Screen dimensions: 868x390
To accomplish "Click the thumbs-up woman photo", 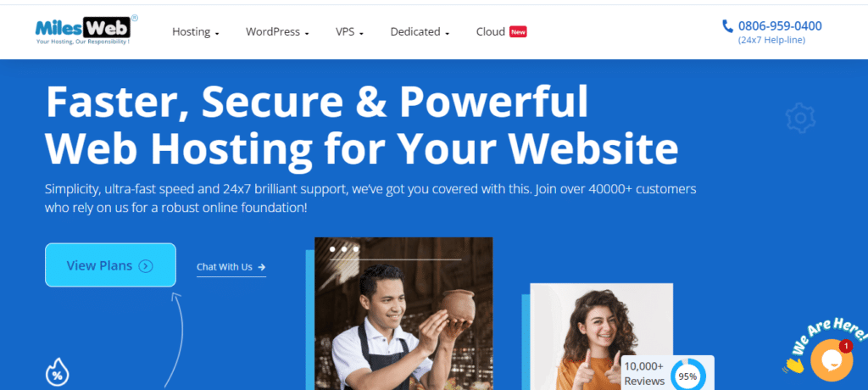I will (601, 337).
